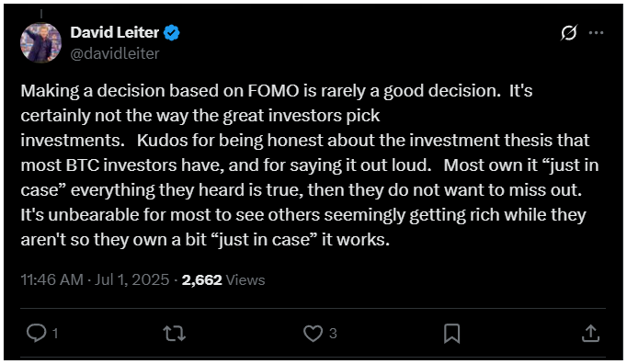Toggle the bookmark icon for this post
This screenshot has height=364, width=627.
[451, 334]
